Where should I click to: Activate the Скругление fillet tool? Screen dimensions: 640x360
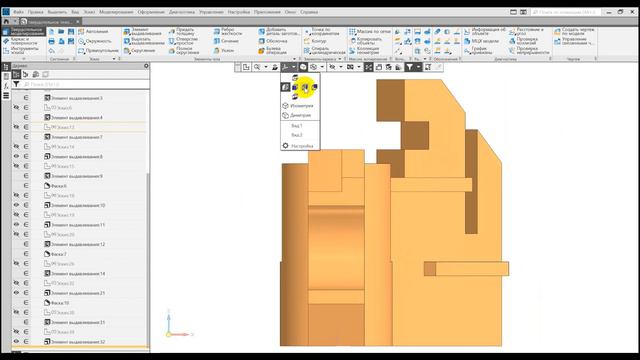pos(139,51)
